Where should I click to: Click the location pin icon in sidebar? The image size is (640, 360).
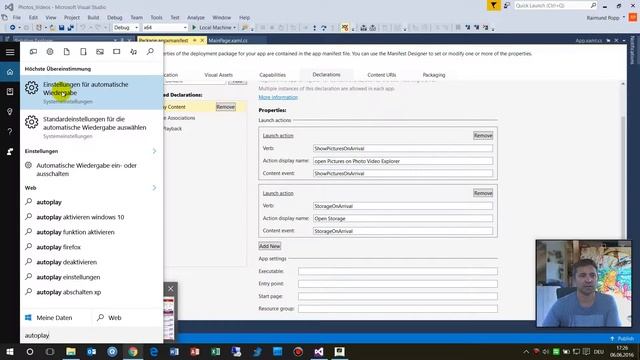point(10,111)
